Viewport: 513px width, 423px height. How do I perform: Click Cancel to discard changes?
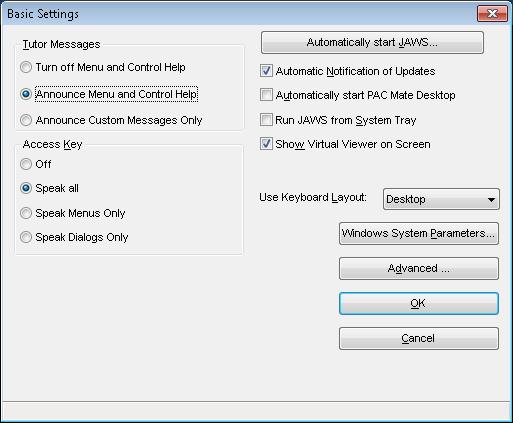click(x=419, y=338)
